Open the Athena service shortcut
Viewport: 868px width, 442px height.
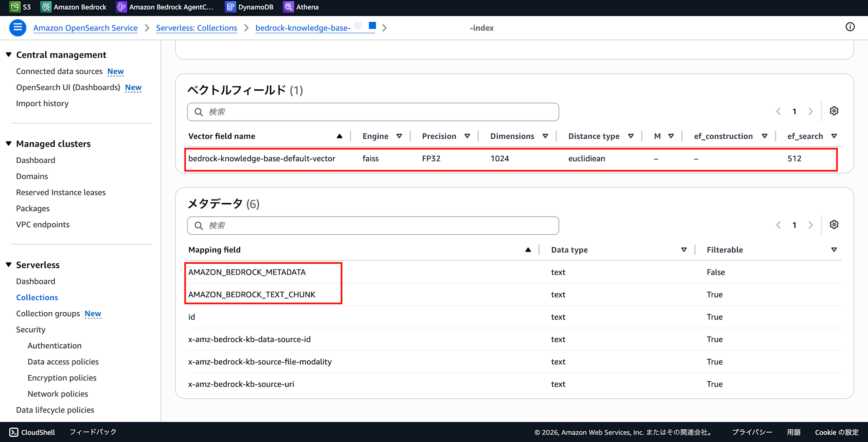301,7
